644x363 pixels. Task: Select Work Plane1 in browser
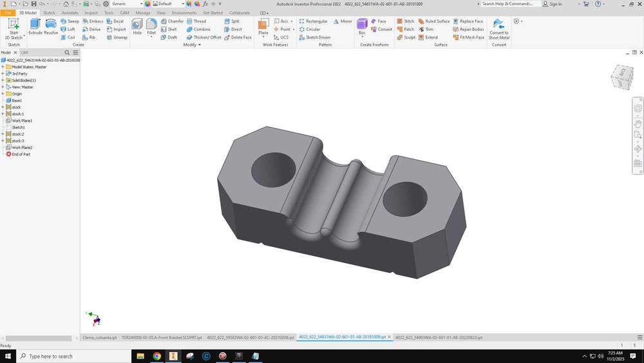pyautogui.click(x=19, y=121)
